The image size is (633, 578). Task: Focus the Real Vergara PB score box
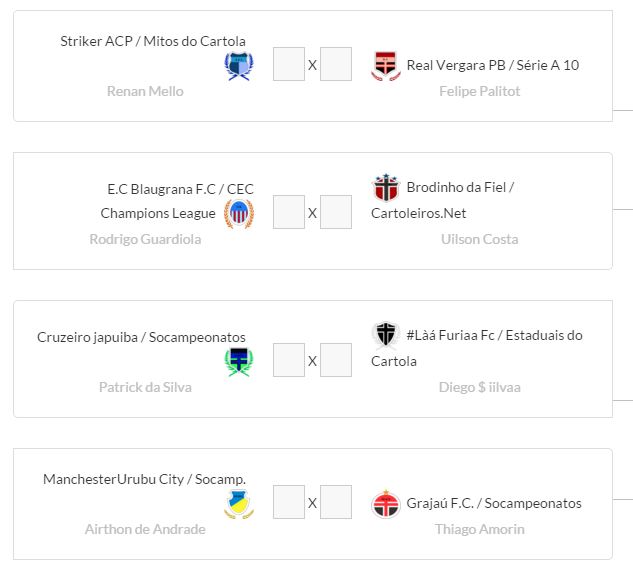pyautogui.click(x=336, y=65)
